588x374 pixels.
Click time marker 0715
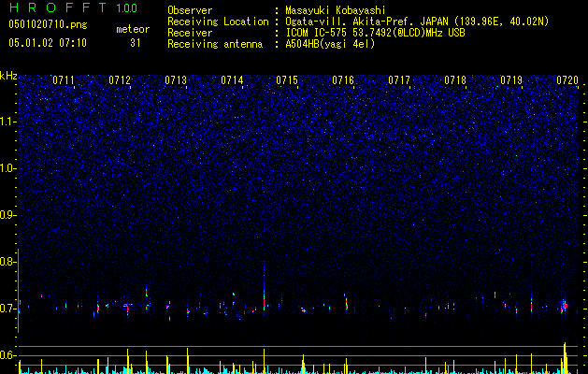pos(287,80)
